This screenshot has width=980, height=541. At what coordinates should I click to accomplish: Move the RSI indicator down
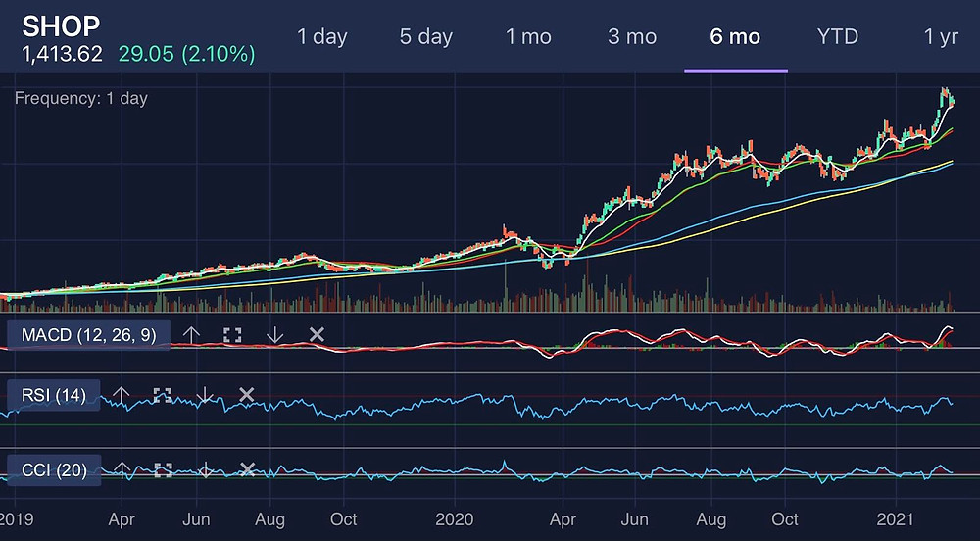point(205,395)
